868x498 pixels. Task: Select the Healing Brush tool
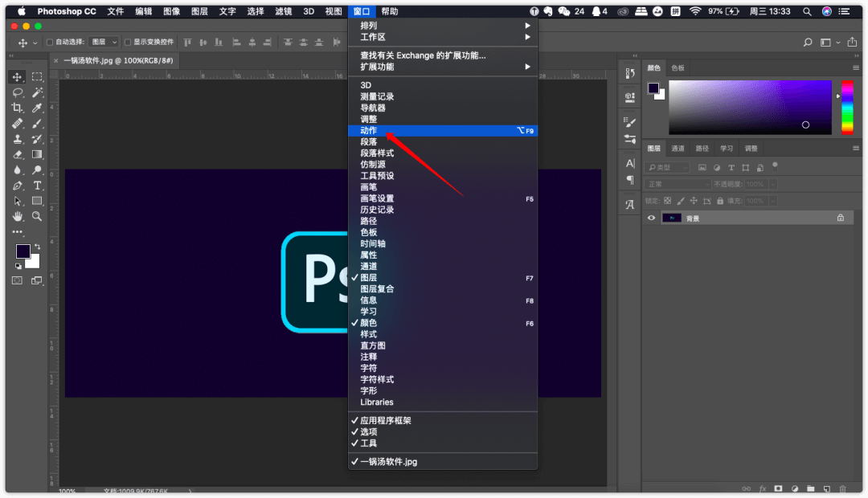click(x=17, y=124)
